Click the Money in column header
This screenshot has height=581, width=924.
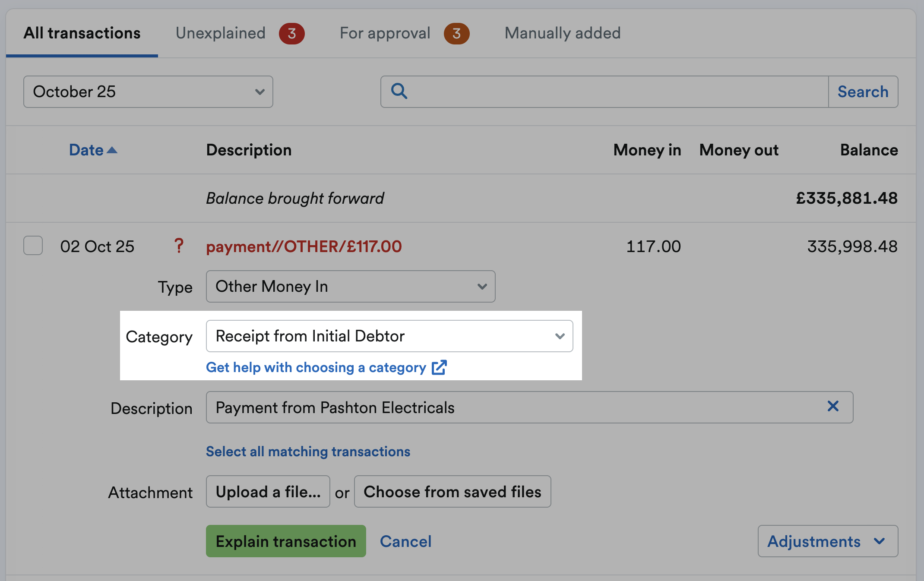647,150
